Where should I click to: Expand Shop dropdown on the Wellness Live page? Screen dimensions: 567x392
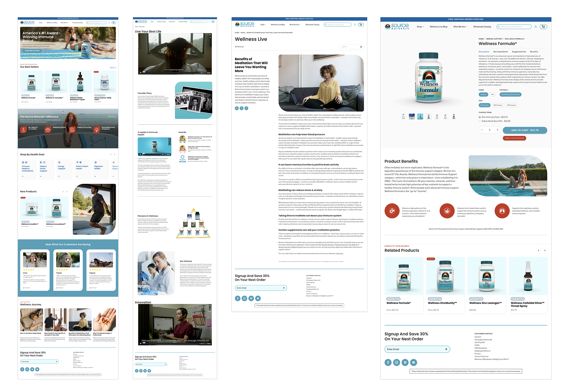(x=263, y=24)
